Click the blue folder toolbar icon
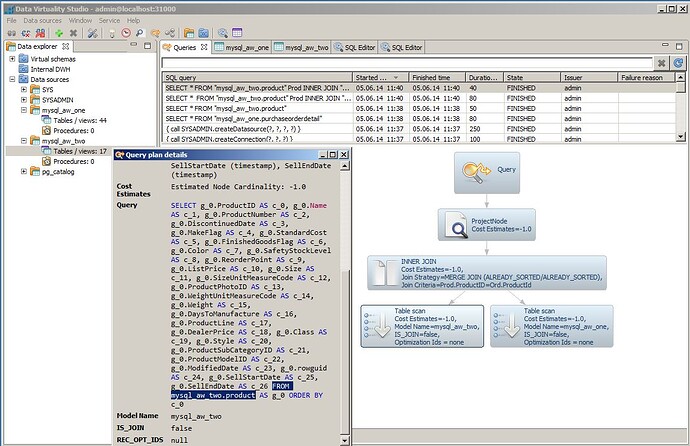Viewport: 690px width, 446px height. coord(203,33)
